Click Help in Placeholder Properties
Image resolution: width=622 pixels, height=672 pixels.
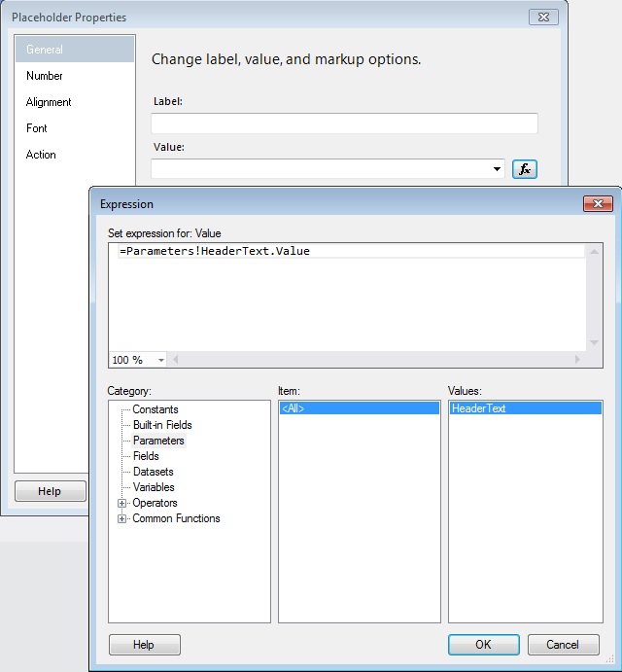click(50, 491)
